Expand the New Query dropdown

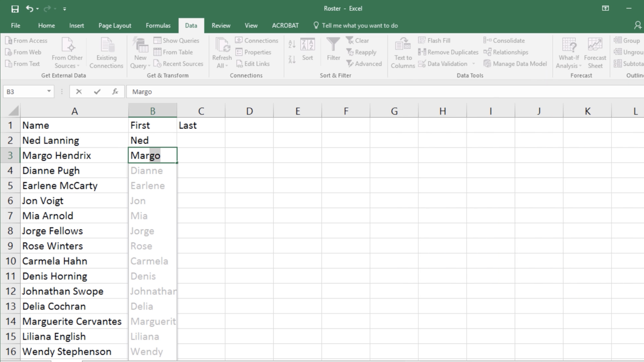140,62
